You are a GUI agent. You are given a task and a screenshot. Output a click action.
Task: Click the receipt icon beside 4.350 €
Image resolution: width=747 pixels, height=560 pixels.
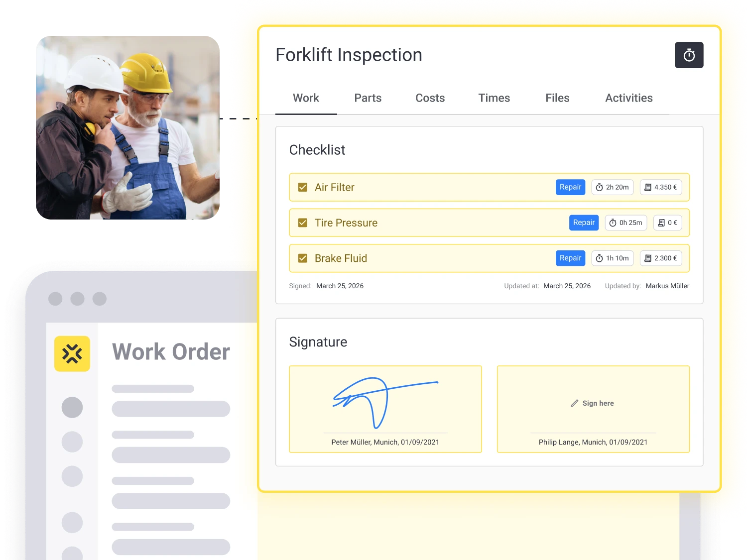click(x=648, y=187)
